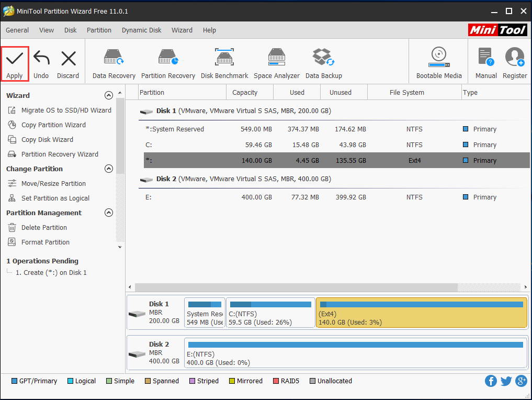Discard all pending changes
The height and width of the screenshot is (400, 532).
click(68, 64)
